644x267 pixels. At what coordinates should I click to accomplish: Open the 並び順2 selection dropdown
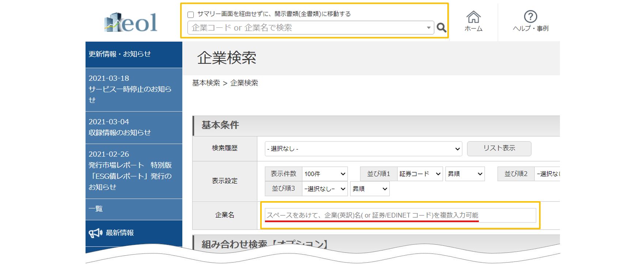[x=547, y=174]
